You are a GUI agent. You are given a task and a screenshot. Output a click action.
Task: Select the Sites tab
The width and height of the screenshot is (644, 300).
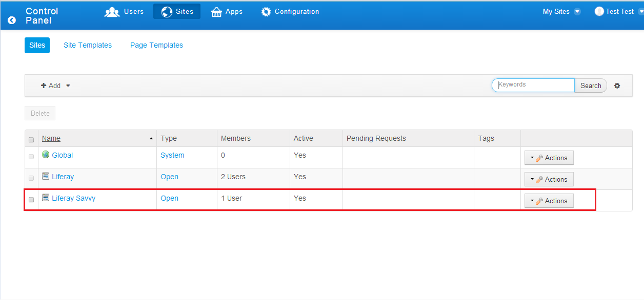[x=37, y=45]
